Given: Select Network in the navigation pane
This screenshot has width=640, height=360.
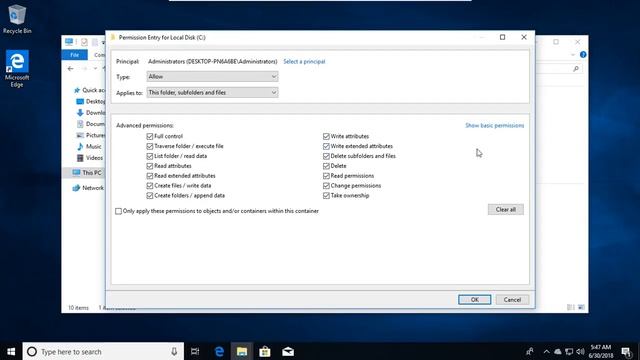Looking at the screenshot, I should pos(88,188).
